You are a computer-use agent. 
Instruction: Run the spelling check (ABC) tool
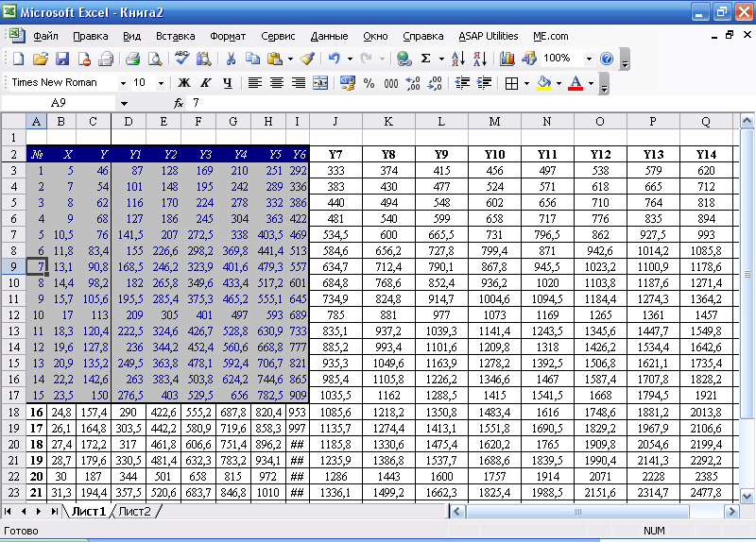183,59
